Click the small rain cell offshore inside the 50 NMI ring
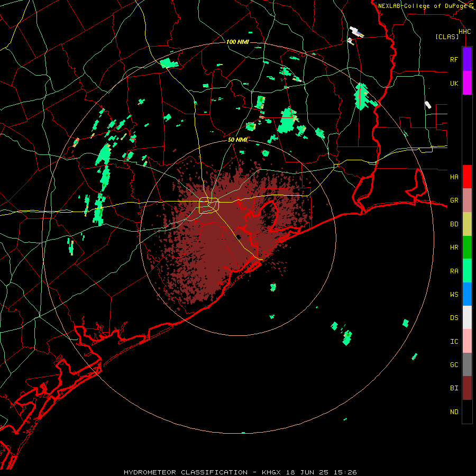Screen dimensions: 476x476 click(x=273, y=287)
